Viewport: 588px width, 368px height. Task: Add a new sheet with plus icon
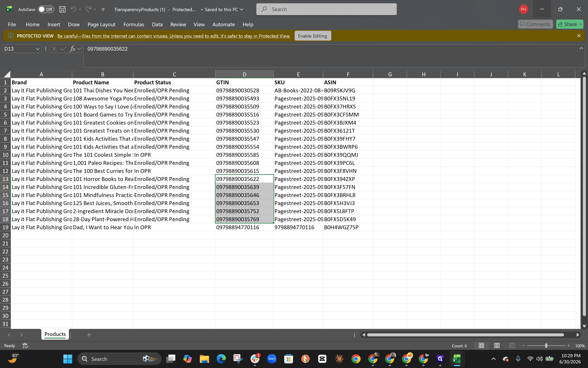[x=89, y=335]
